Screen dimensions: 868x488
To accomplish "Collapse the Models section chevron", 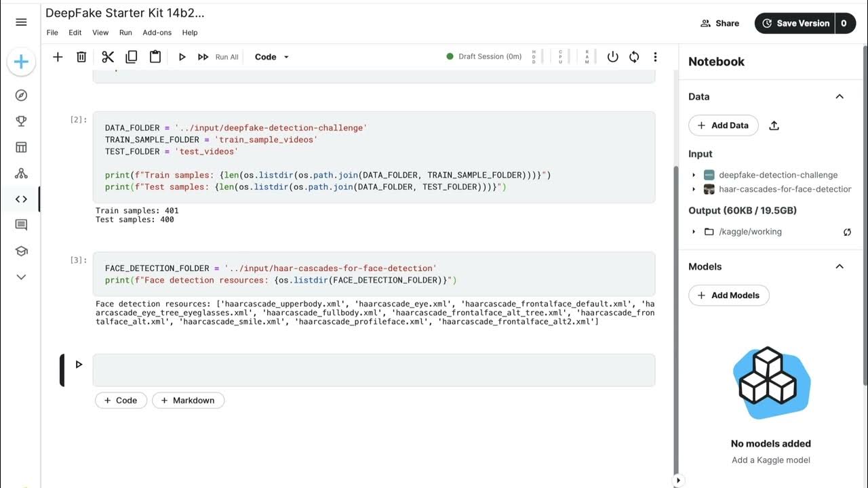I will [x=840, y=266].
